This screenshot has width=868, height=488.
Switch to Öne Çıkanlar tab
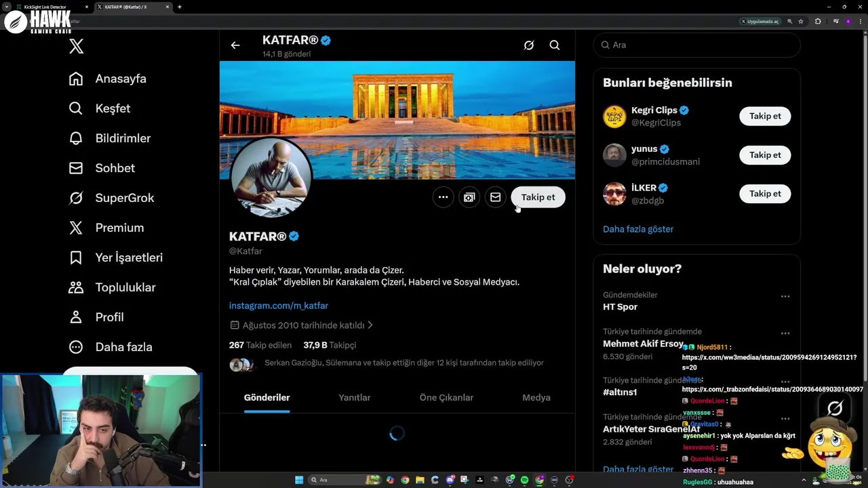tap(446, 398)
